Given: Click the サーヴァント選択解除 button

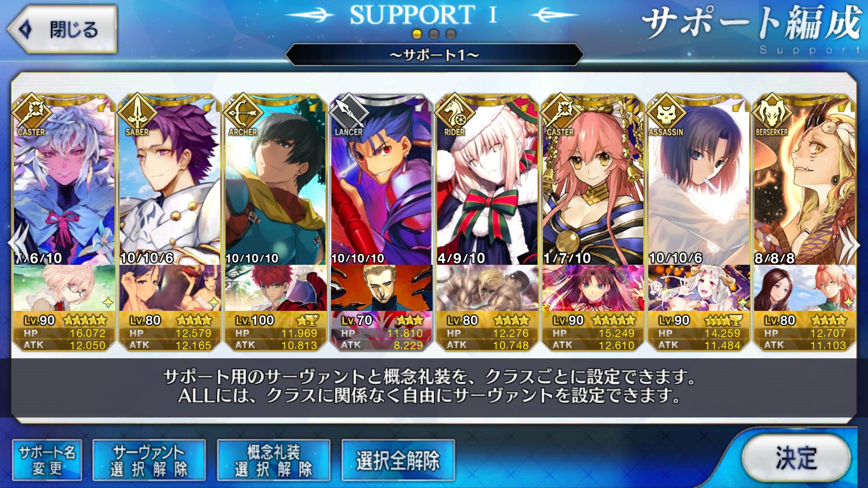Looking at the screenshot, I should 149,460.
